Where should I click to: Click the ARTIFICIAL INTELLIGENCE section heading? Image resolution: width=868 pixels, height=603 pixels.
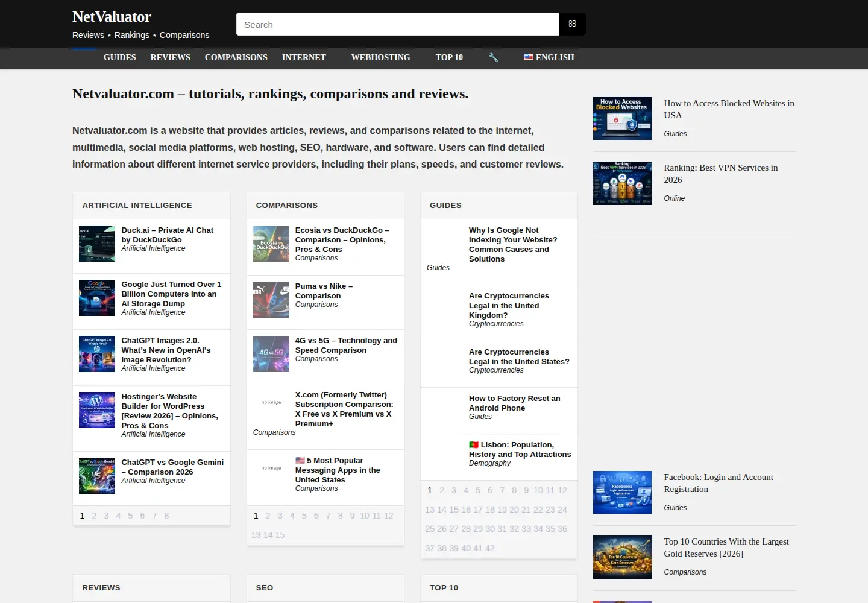[x=137, y=205]
